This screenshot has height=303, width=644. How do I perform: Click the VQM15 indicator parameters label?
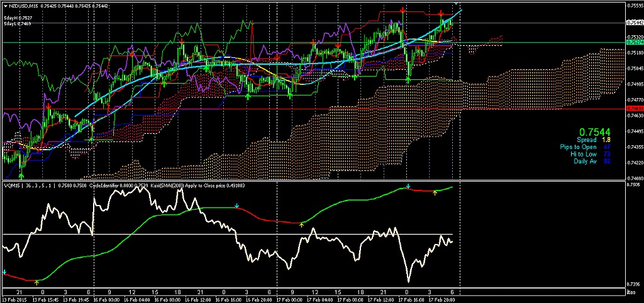[30, 185]
